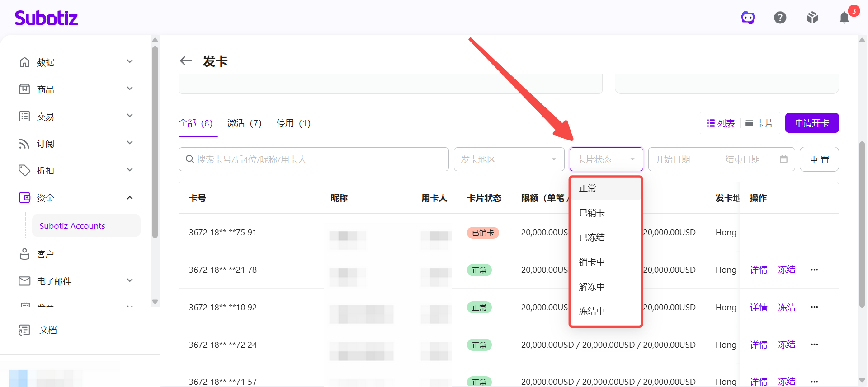Switch to 卡片 card view
This screenshot has width=868, height=387.
759,123
